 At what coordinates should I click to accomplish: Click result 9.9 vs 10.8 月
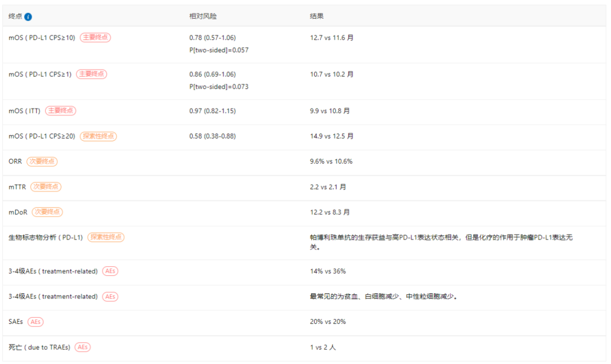point(330,111)
